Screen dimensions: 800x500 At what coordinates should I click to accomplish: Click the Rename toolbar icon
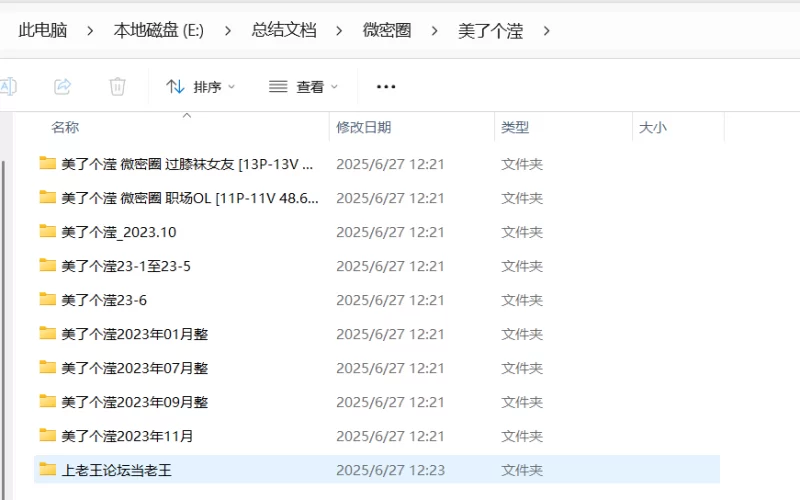click(8, 87)
